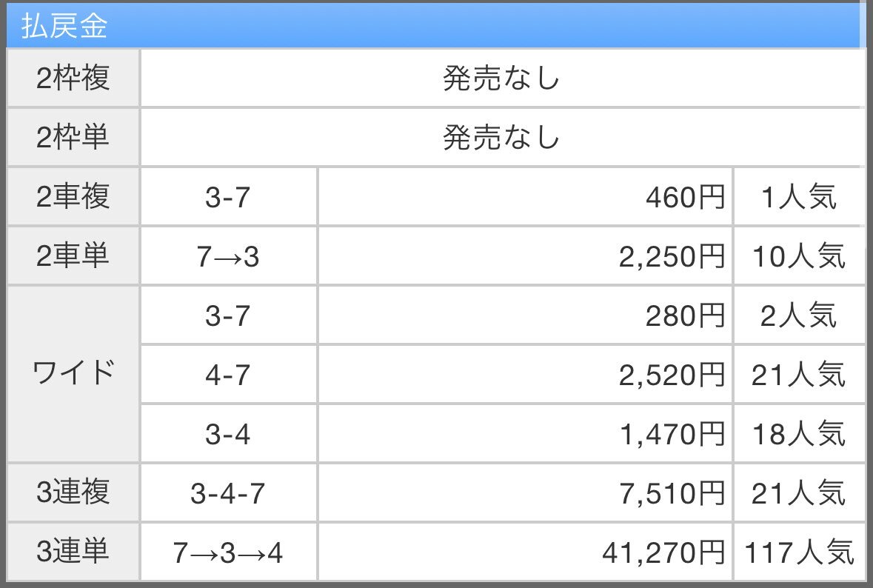Click the 7,510円 payout amount

pos(672,494)
